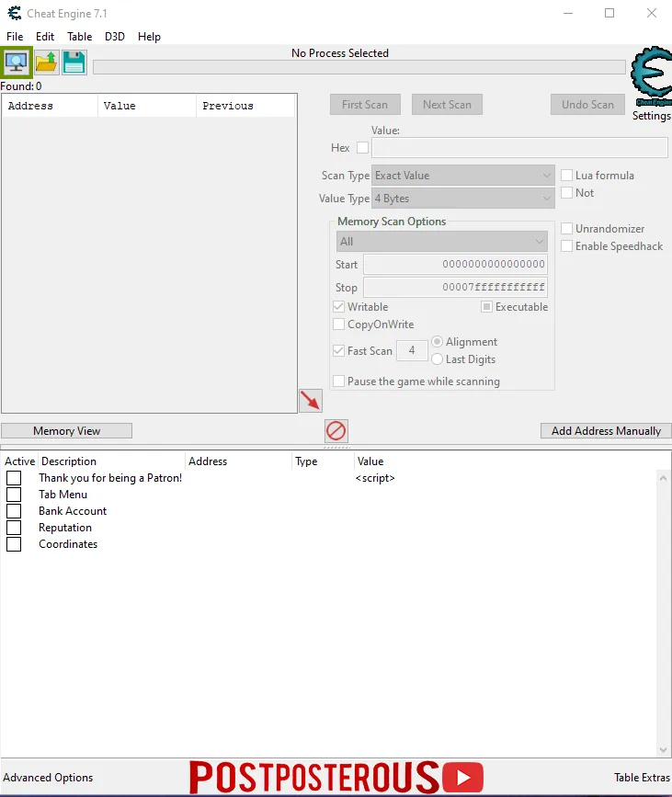This screenshot has height=797, width=672.
Task: Enable the Lua formula checkbox
Action: (567, 176)
